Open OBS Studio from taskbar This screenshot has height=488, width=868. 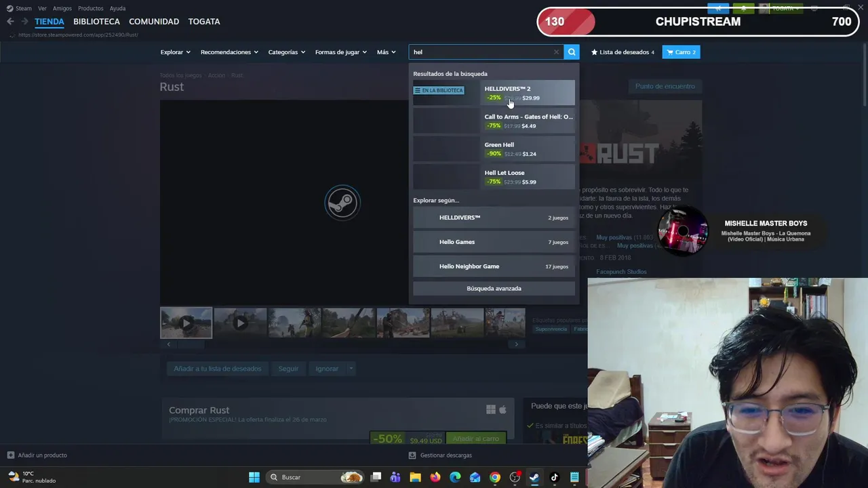515,477
